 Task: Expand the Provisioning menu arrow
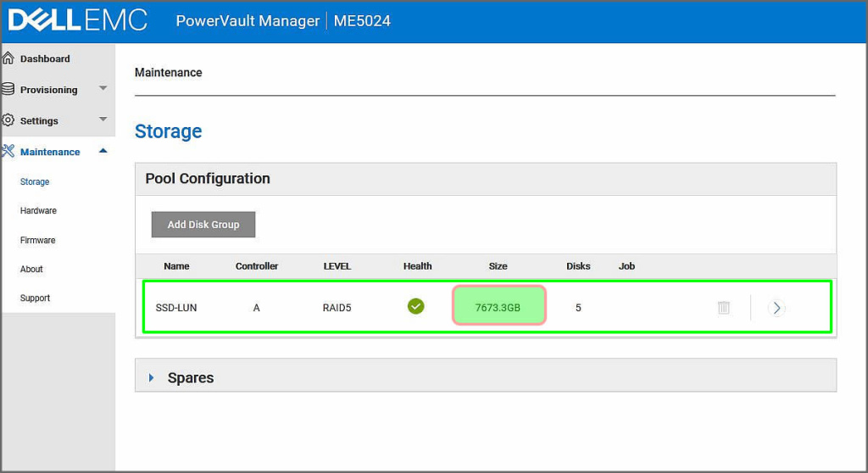[x=103, y=88]
